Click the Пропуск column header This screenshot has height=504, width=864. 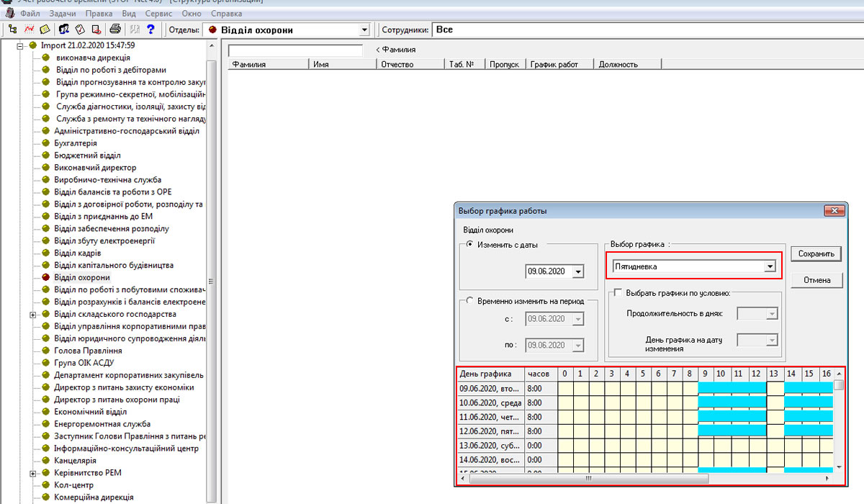[505, 64]
